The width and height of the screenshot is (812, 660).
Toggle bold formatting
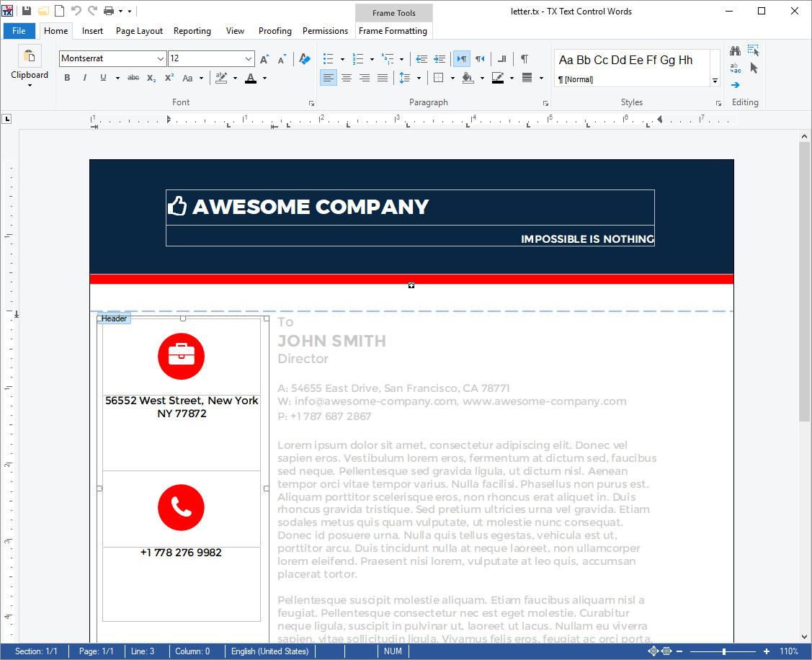(67, 78)
